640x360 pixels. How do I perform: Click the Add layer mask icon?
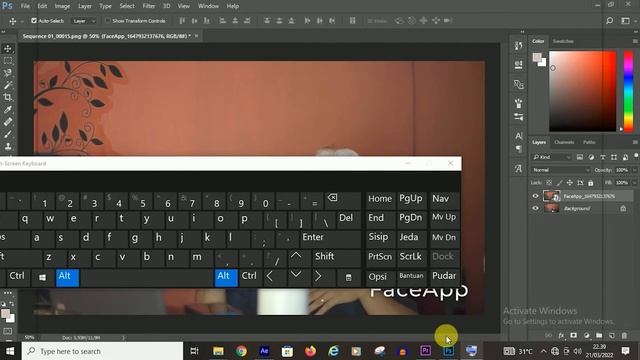[573, 335]
